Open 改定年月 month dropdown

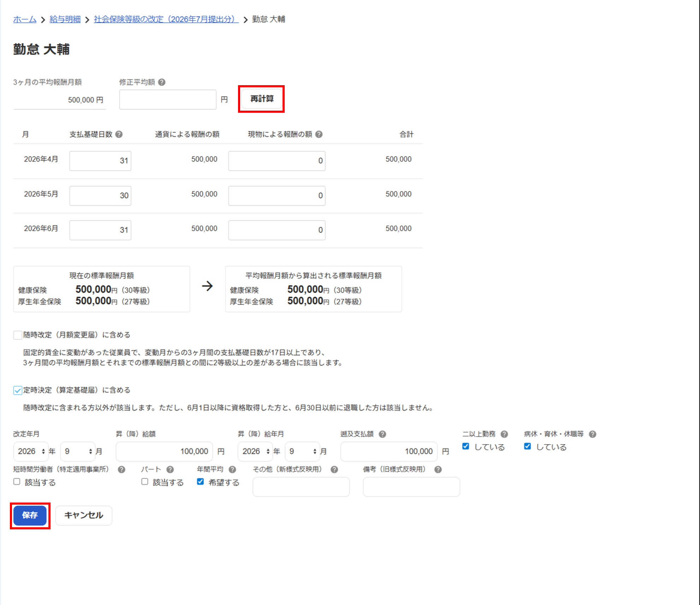click(78, 451)
